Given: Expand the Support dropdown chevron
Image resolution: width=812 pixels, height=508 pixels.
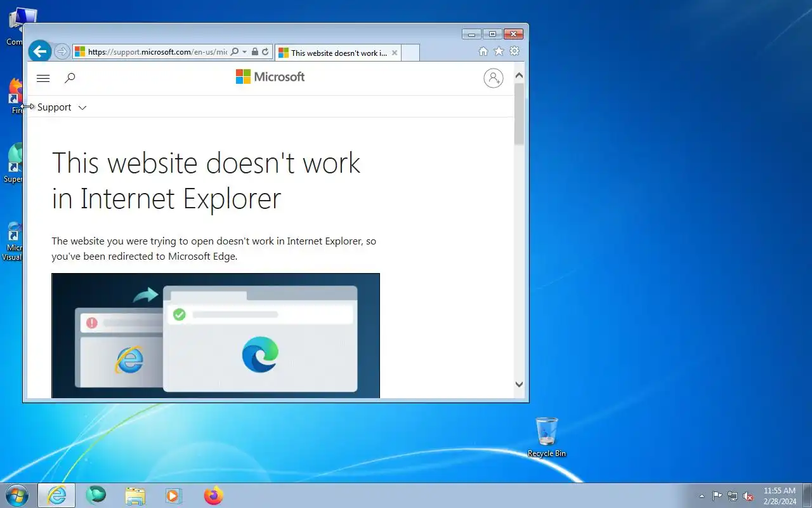Looking at the screenshot, I should pos(82,108).
